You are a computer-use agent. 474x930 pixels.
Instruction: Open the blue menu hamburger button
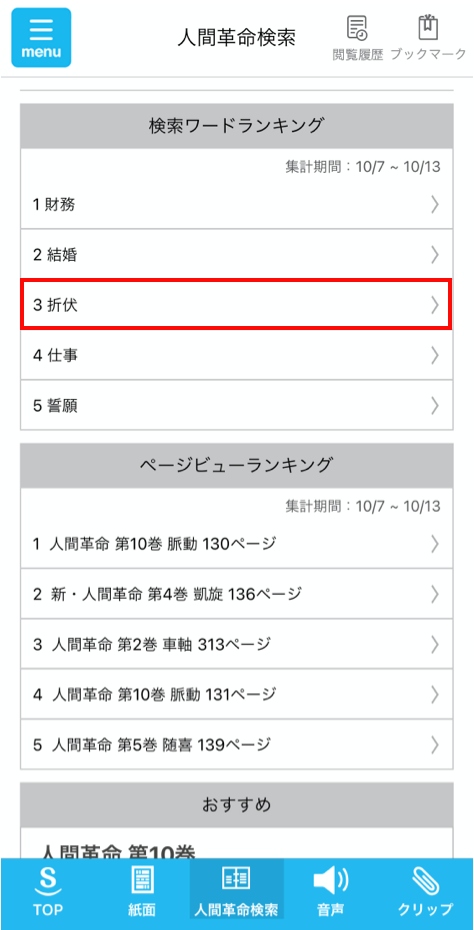[x=41, y=37]
